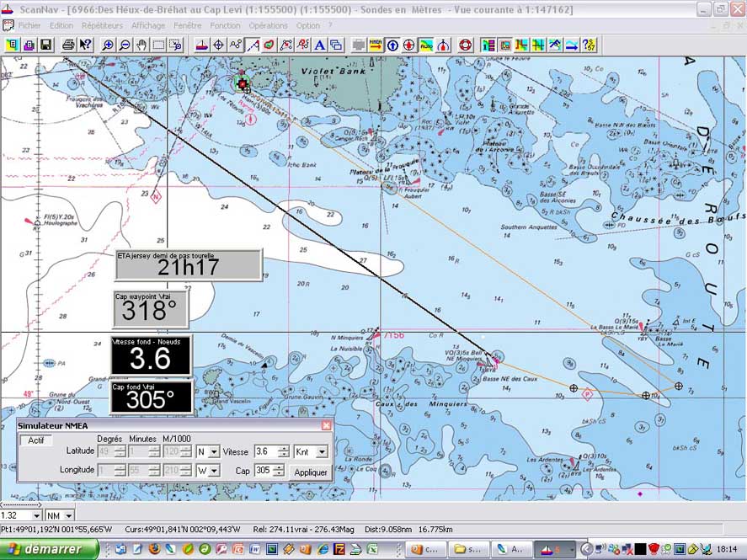Click the Curs cursor coordinates in status bar
Screen dimensions: 747x560
tap(183, 530)
